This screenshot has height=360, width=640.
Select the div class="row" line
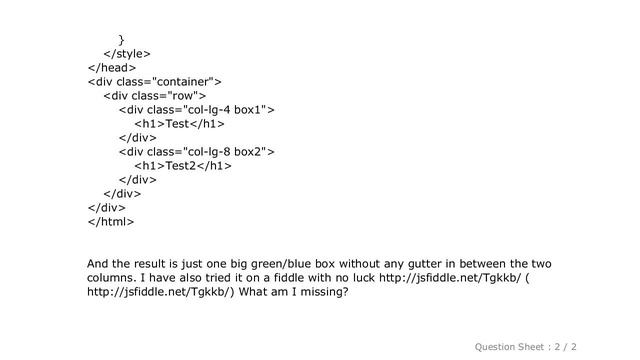(155, 96)
